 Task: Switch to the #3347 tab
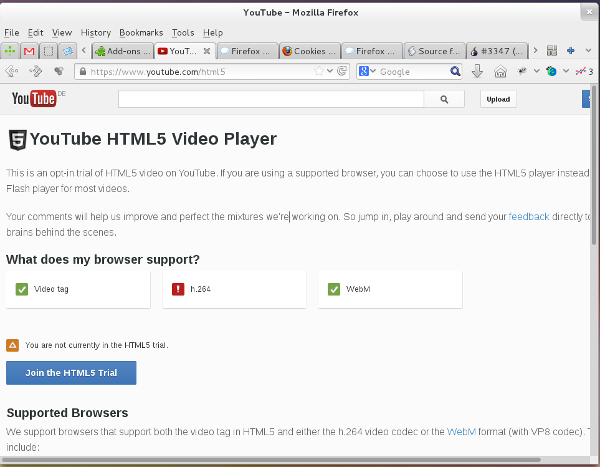[x=497, y=51]
